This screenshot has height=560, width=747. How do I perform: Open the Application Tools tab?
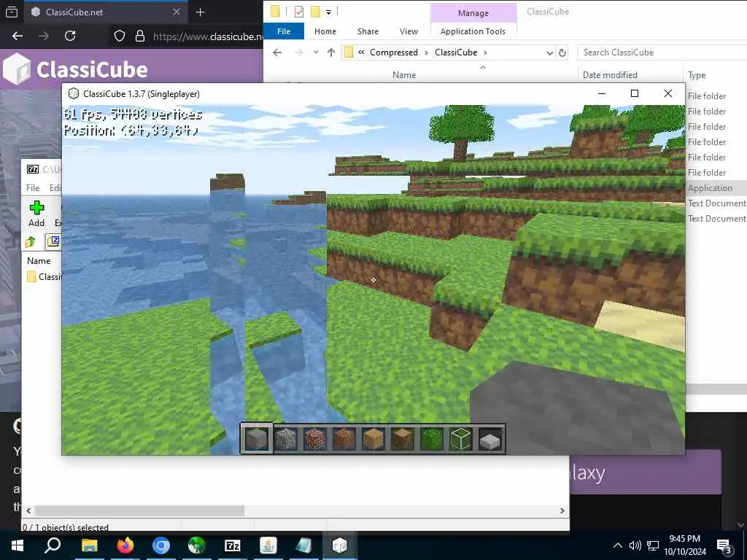click(473, 31)
